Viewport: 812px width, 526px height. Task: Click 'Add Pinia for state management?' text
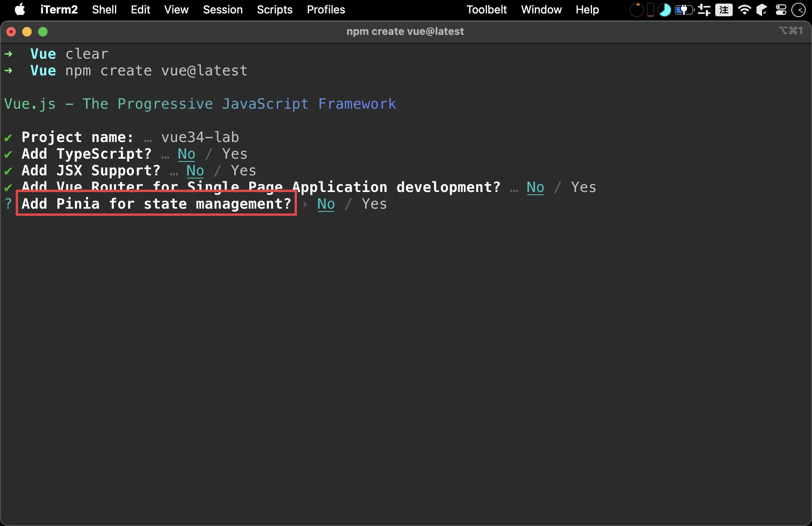156,204
